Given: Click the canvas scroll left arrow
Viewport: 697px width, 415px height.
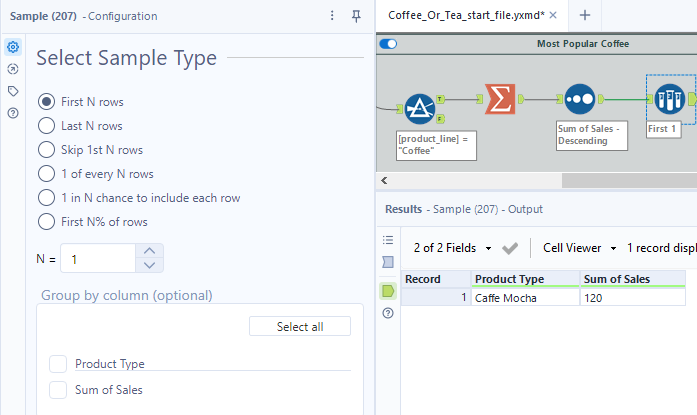Looking at the screenshot, I should point(384,180).
